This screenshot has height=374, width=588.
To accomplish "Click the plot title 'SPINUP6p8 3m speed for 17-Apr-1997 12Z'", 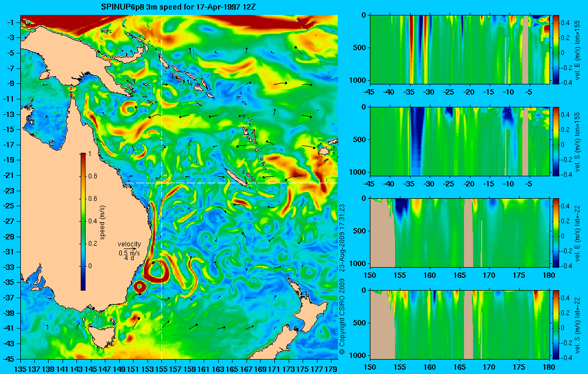I will click(x=179, y=7).
